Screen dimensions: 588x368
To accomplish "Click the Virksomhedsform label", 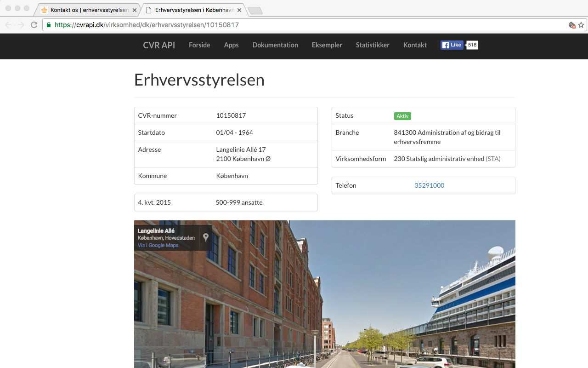I will coord(361,159).
